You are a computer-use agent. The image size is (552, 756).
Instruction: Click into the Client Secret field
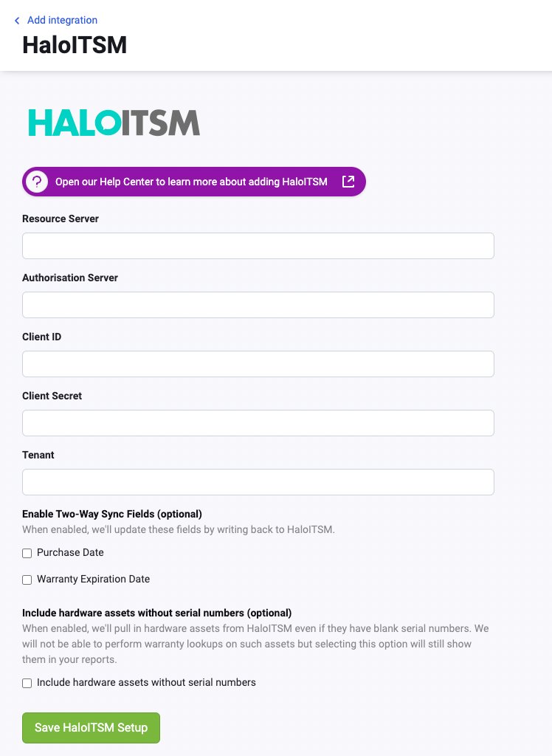pos(258,423)
